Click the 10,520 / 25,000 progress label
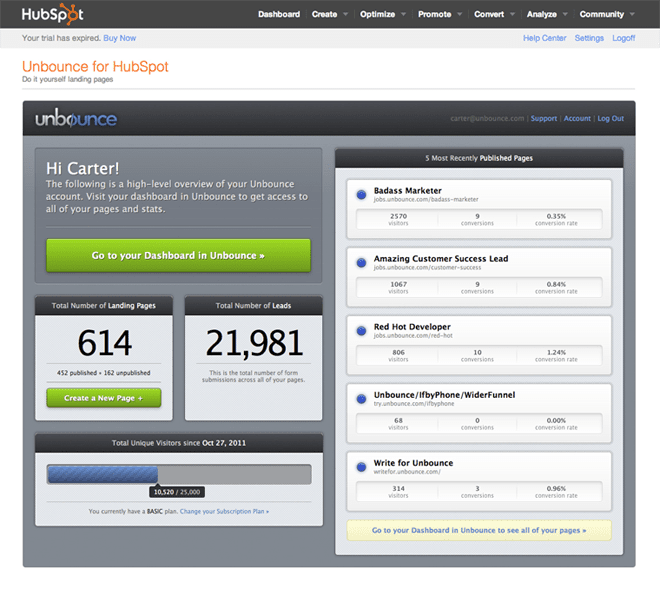660x589 pixels. point(177,492)
